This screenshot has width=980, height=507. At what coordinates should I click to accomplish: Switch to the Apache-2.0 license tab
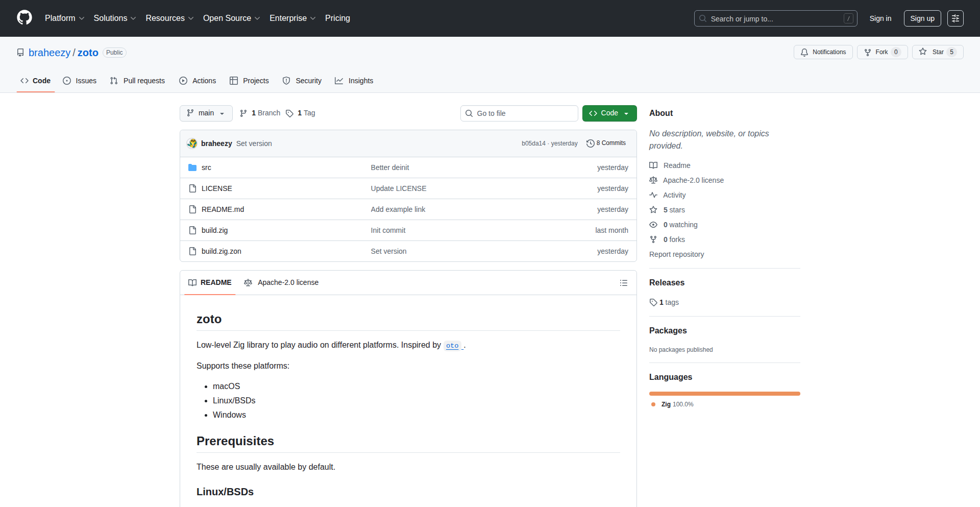point(281,283)
